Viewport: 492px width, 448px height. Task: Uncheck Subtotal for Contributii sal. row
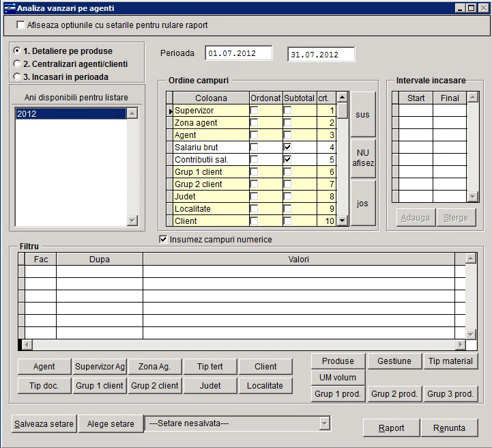(x=287, y=159)
